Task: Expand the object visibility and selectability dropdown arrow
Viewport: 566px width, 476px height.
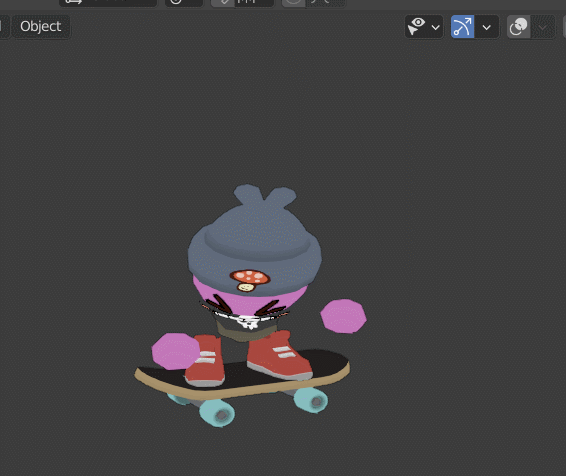Action: (x=436, y=27)
